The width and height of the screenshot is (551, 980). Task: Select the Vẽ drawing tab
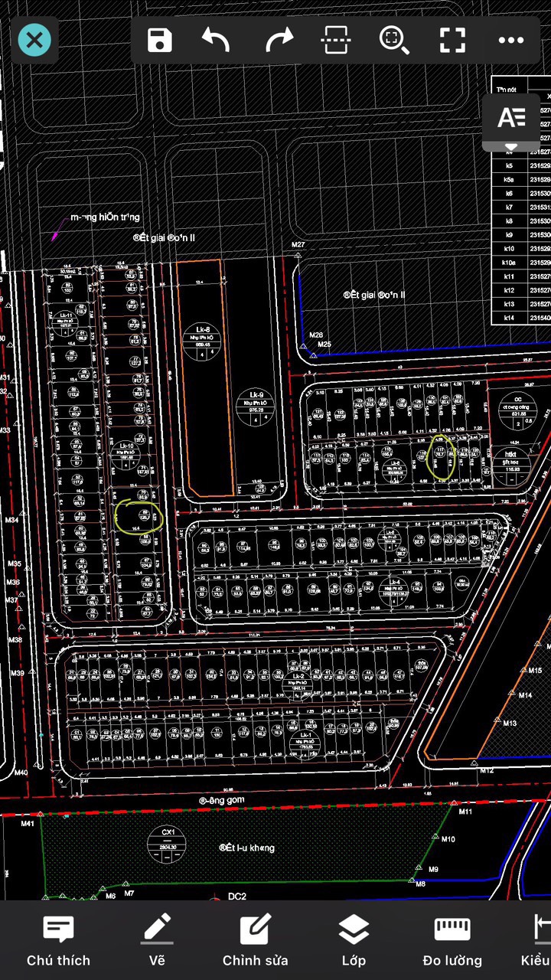point(158,941)
